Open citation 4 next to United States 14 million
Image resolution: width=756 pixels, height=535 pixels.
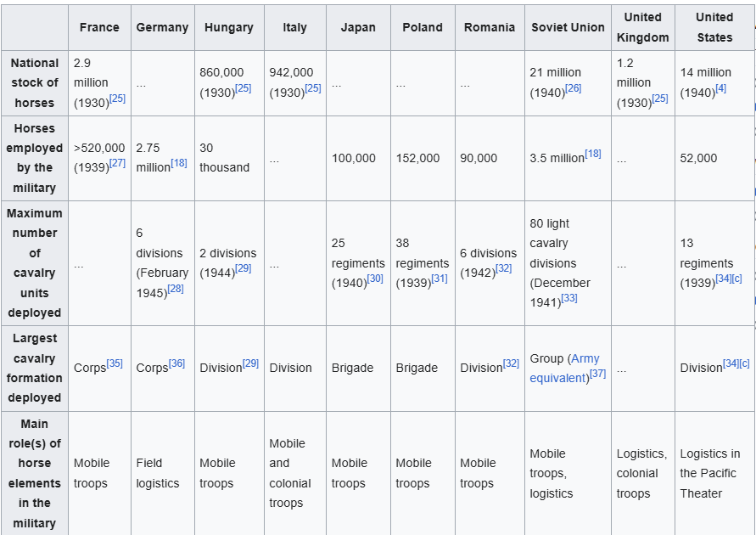pos(720,88)
